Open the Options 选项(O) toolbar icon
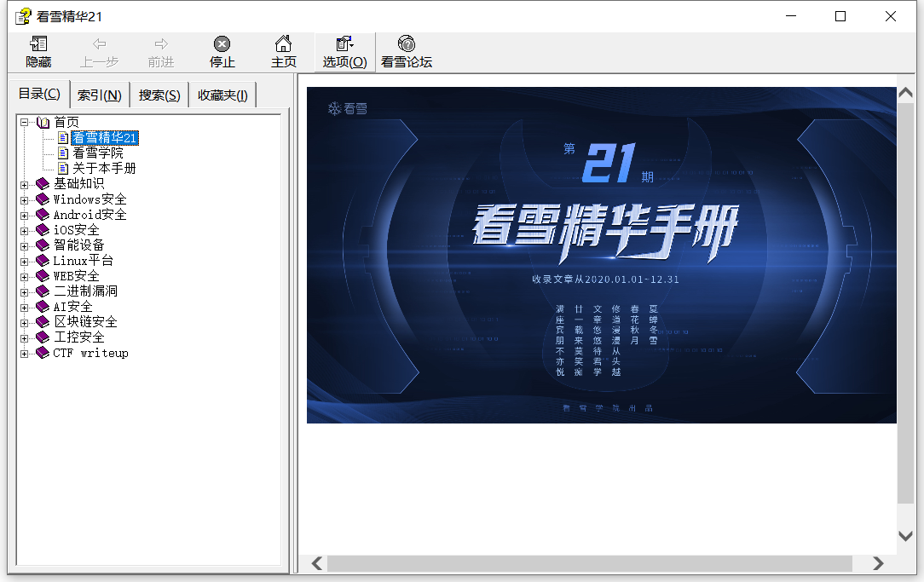Screen dimensions: 924x582 tap(344, 43)
